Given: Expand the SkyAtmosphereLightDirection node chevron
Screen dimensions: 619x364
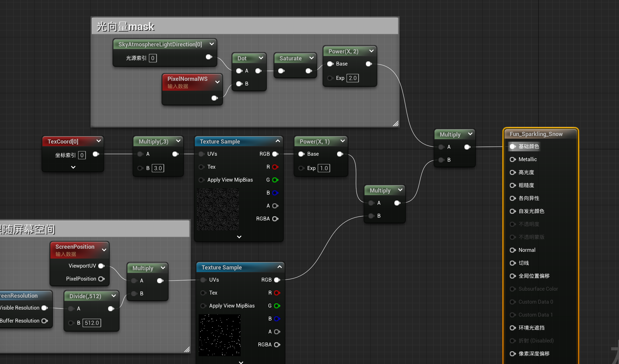Looking at the screenshot, I should (212, 44).
